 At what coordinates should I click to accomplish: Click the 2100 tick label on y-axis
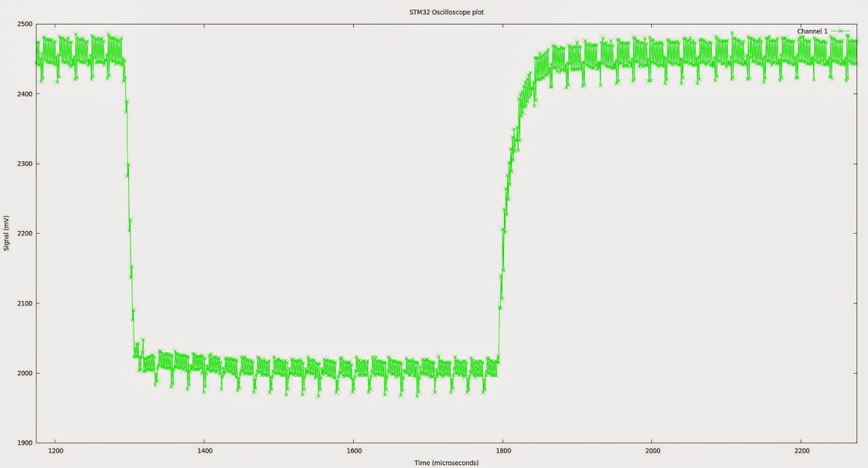(x=24, y=304)
